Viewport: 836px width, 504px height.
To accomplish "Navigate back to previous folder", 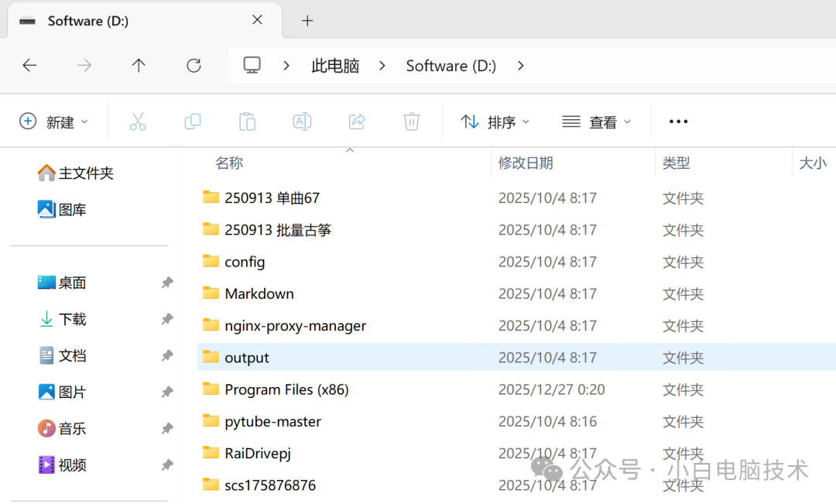I will [29, 66].
